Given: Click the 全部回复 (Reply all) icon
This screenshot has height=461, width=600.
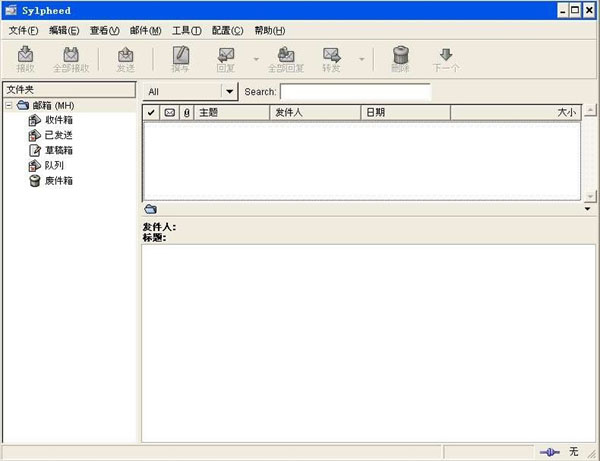Looking at the screenshot, I should coord(286,59).
